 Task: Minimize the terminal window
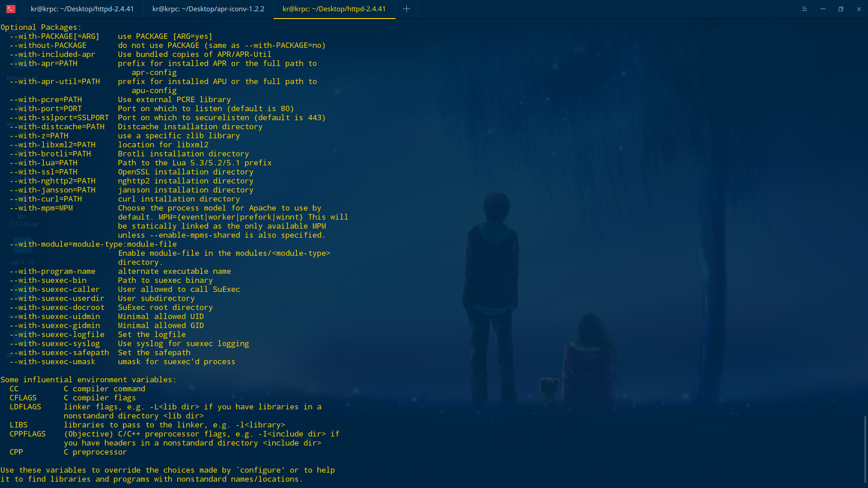[823, 9]
